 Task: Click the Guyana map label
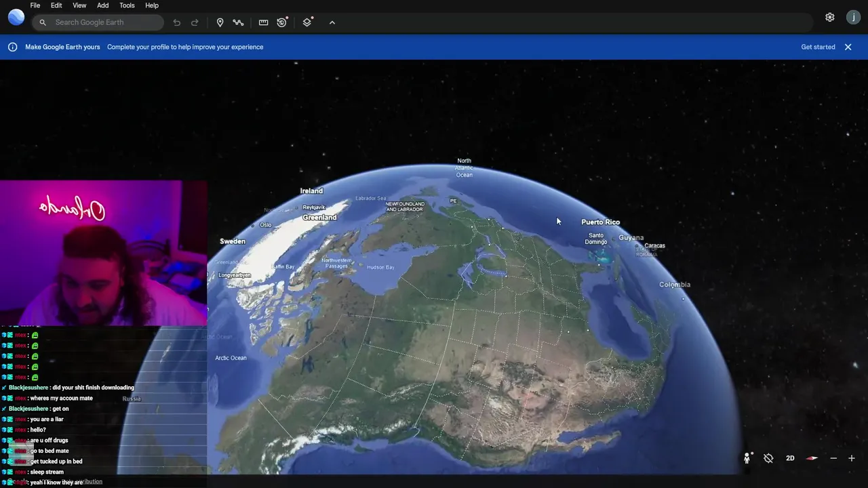(631, 238)
